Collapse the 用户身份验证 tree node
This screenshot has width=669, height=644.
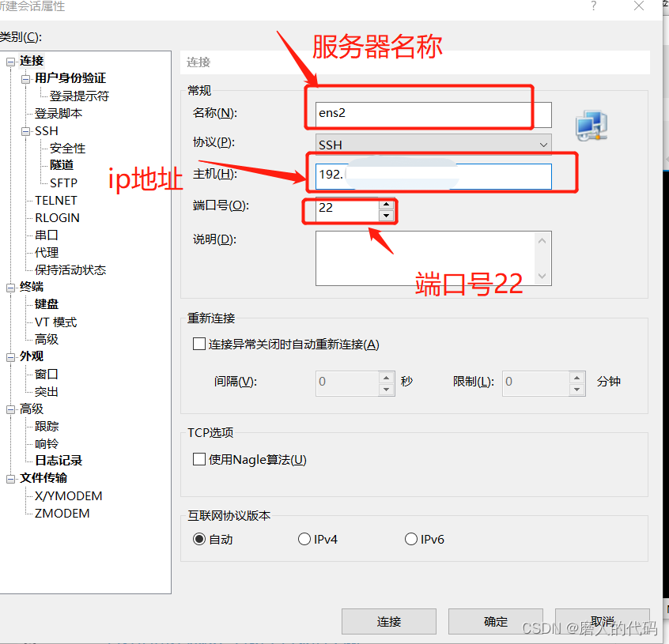[25, 79]
